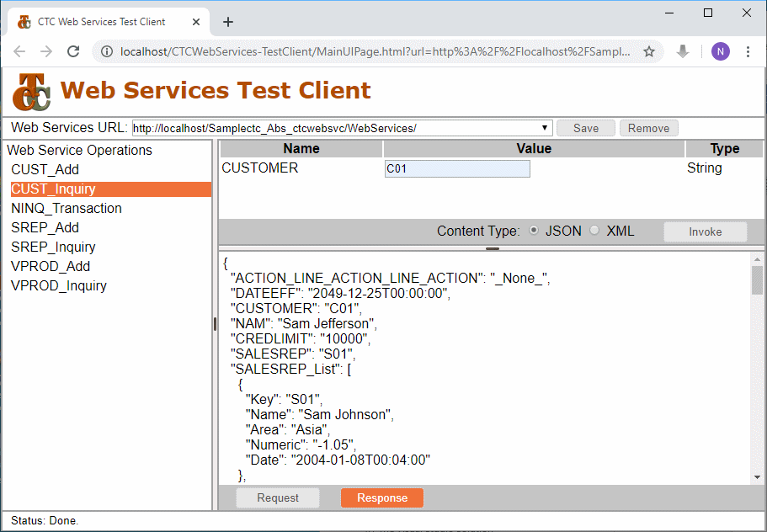Click the "DATEEFF" response line
The height and width of the screenshot is (532, 767).
pyautogui.click(x=340, y=294)
